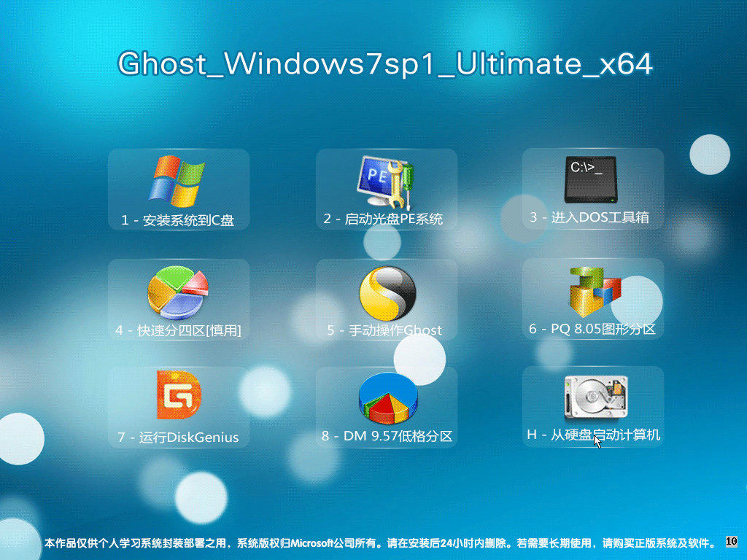Boot via "H - 从硬盘启动计算机" label
This screenshot has height=560, width=747.
click(x=594, y=435)
